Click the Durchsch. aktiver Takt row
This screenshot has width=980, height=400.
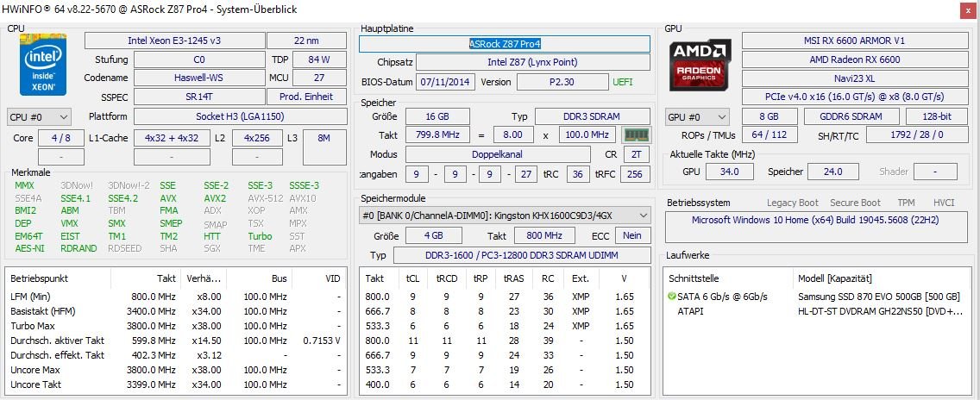pyautogui.click(x=176, y=341)
